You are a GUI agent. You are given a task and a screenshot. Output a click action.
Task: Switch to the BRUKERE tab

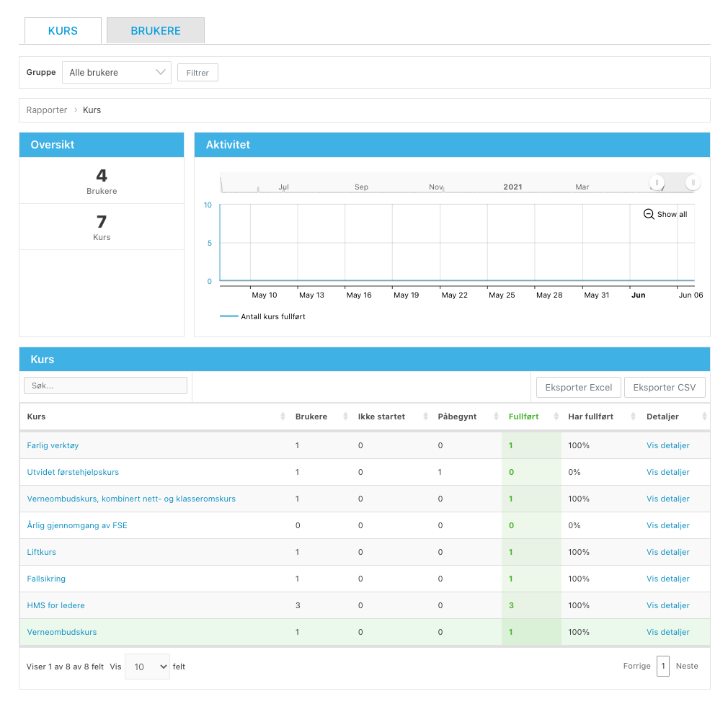pos(156,31)
